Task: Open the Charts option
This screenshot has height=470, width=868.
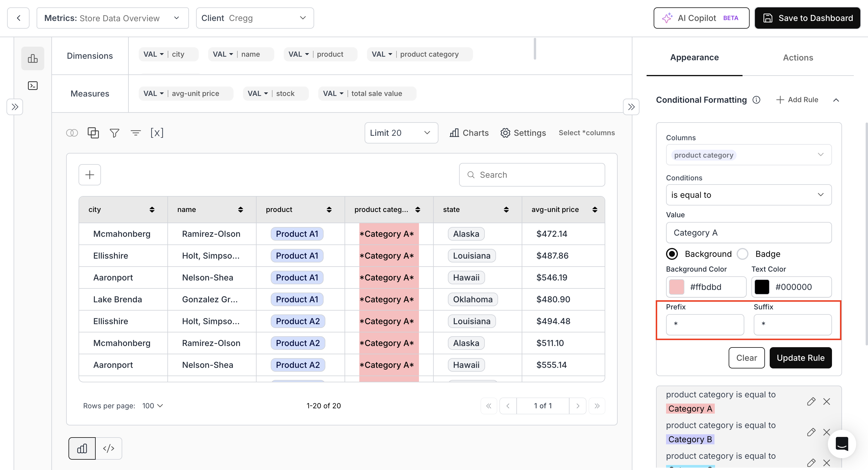Action: coord(469,133)
